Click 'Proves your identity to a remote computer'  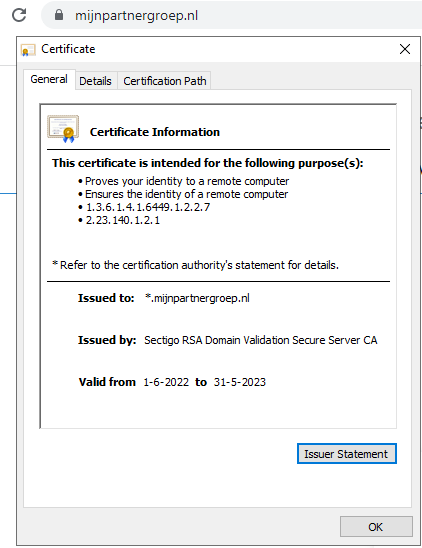[x=187, y=181]
